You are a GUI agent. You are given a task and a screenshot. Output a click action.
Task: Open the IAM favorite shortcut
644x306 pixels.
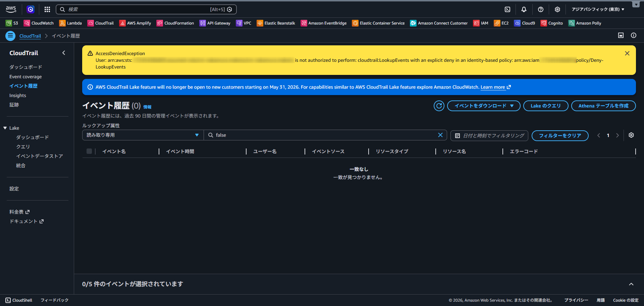point(481,23)
